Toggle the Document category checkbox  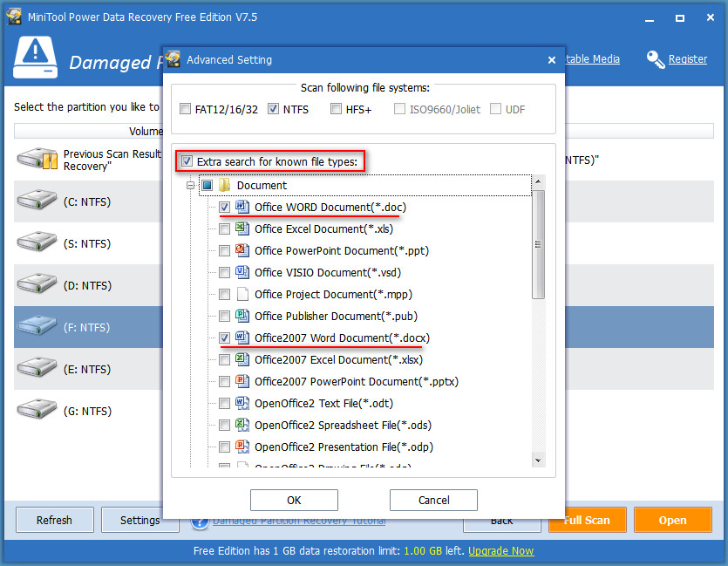[x=208, y=185]
